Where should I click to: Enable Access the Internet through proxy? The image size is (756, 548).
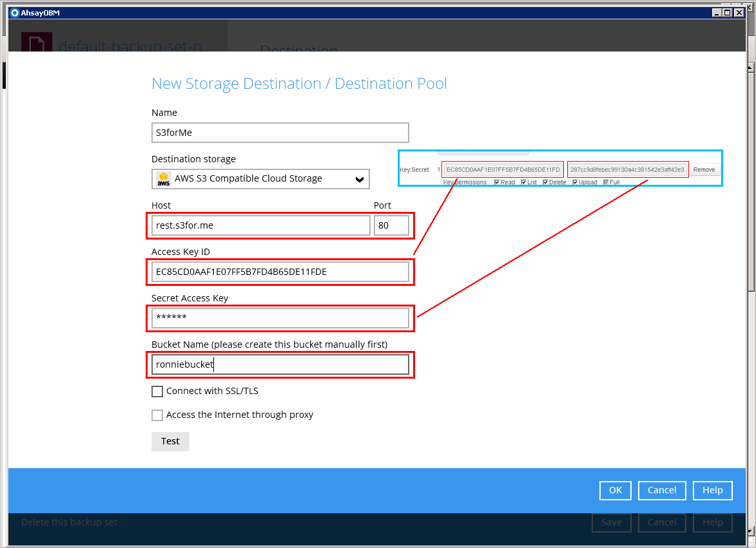point(157,415)
